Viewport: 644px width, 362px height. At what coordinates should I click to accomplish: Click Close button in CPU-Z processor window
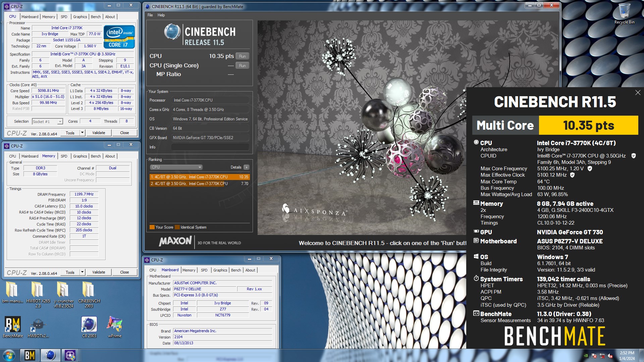[x=124, y=133]
